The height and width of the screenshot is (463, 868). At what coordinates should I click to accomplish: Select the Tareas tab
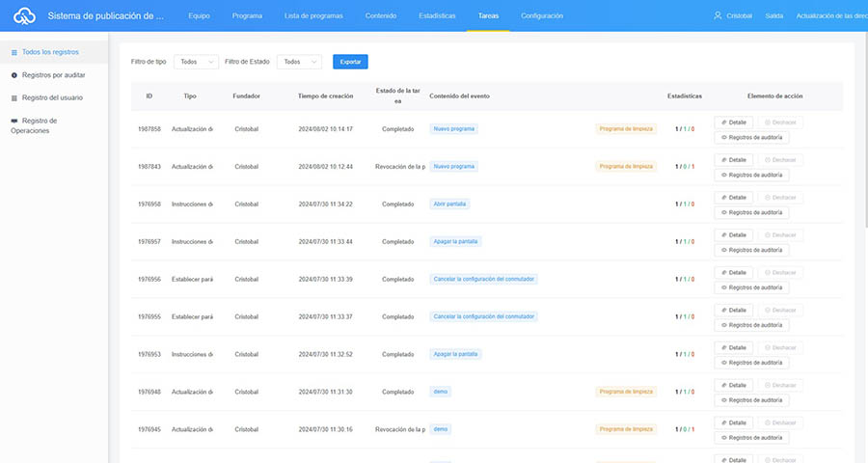(488, 15)
